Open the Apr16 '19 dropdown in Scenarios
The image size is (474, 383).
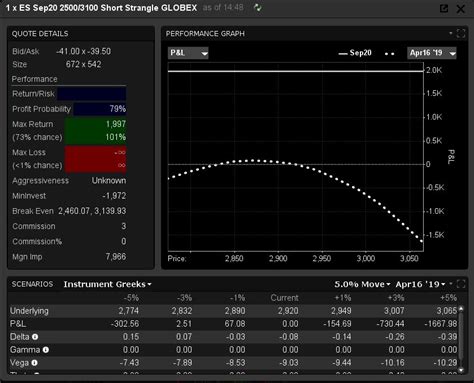pos(420,284)
